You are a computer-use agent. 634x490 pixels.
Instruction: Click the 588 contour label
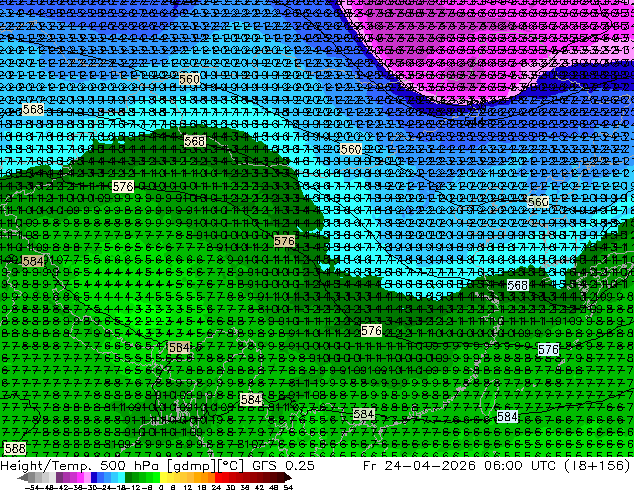click(15, 448)
